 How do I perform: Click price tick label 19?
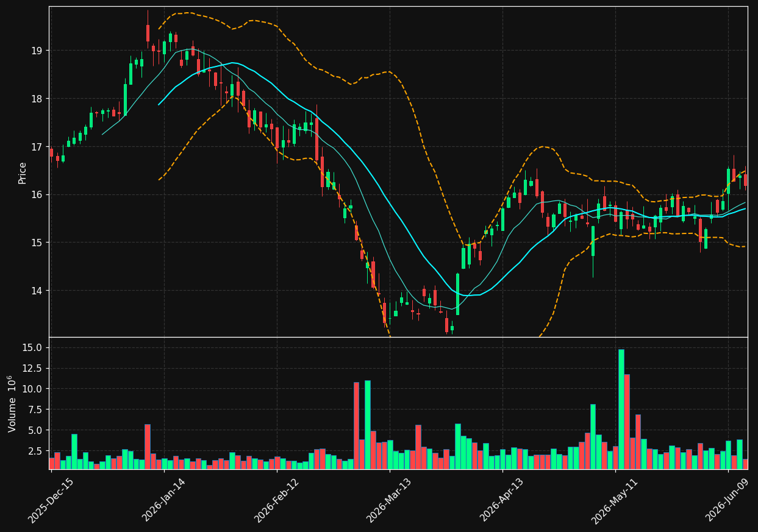[37, 51]
